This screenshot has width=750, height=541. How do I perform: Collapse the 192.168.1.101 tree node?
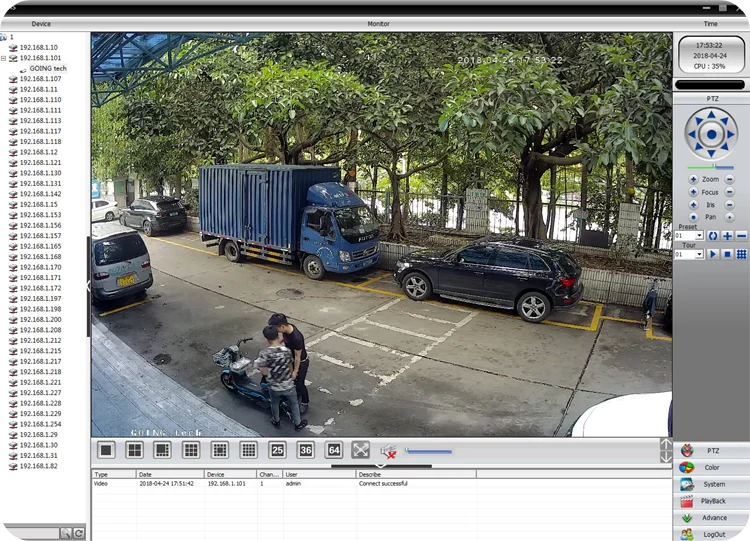pyautogui.click(x=3, y=58)
